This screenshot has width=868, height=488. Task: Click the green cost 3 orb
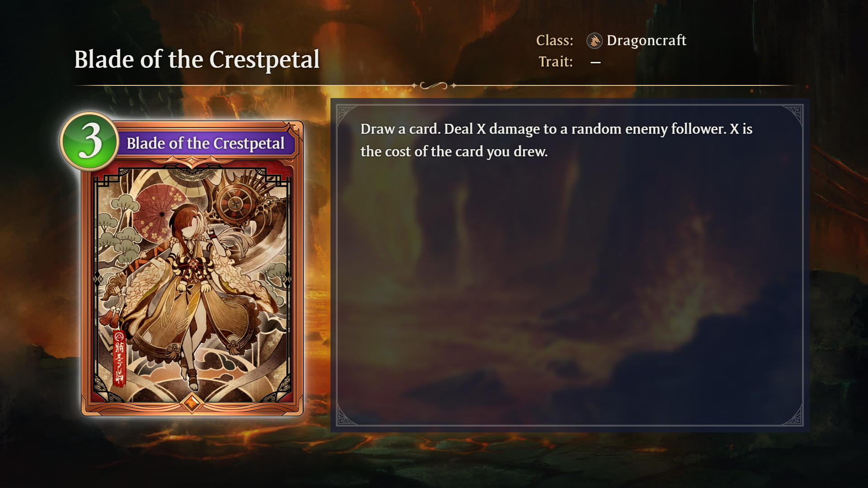click(90, 141)
